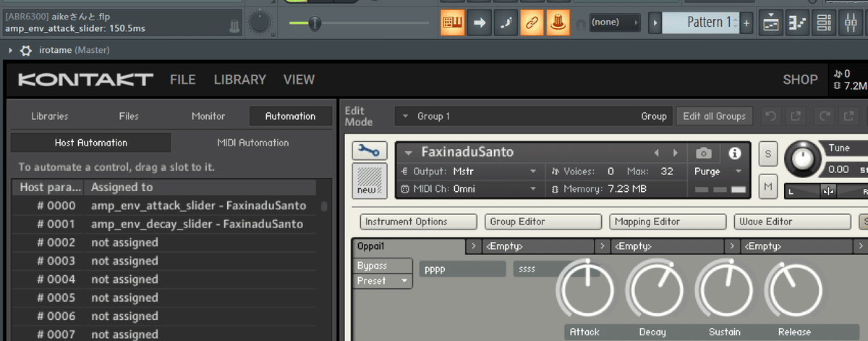Open Kontakt FILE menu
The image size is (868, 341).
[183, 80]
